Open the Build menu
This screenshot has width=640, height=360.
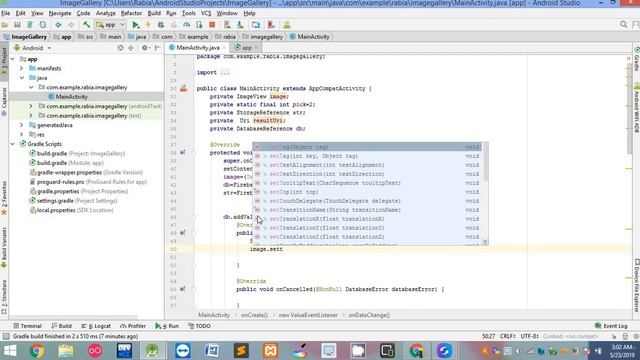154,13
